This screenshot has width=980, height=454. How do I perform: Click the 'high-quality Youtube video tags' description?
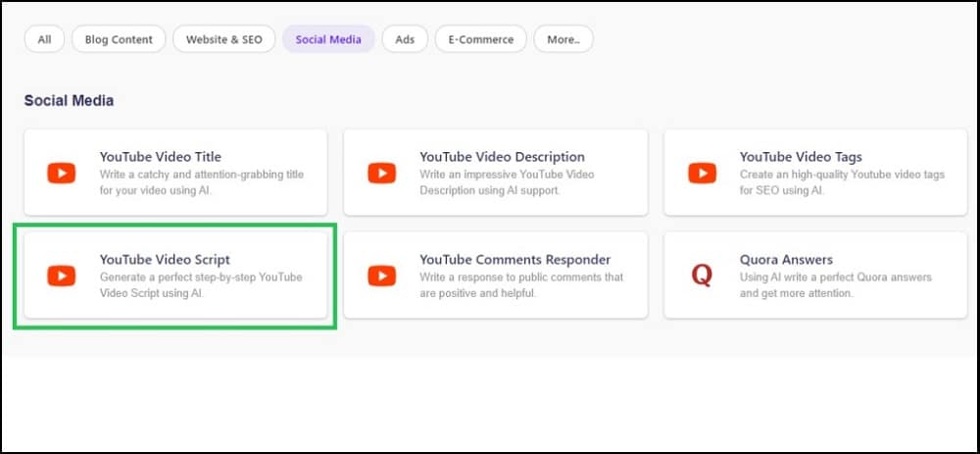(x=842, y=182)
